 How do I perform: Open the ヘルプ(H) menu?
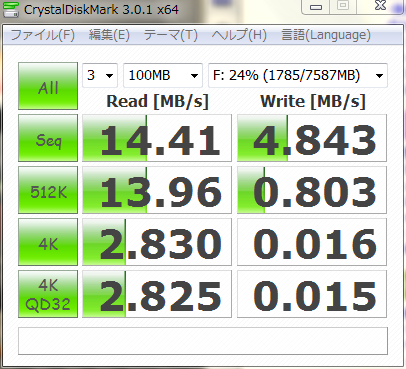[239, 35]
